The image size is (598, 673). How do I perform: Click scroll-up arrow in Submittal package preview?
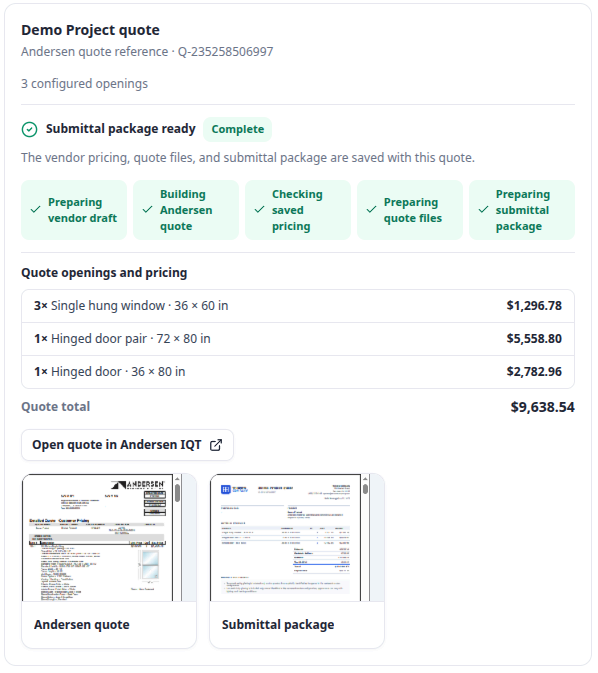[365, 479]
